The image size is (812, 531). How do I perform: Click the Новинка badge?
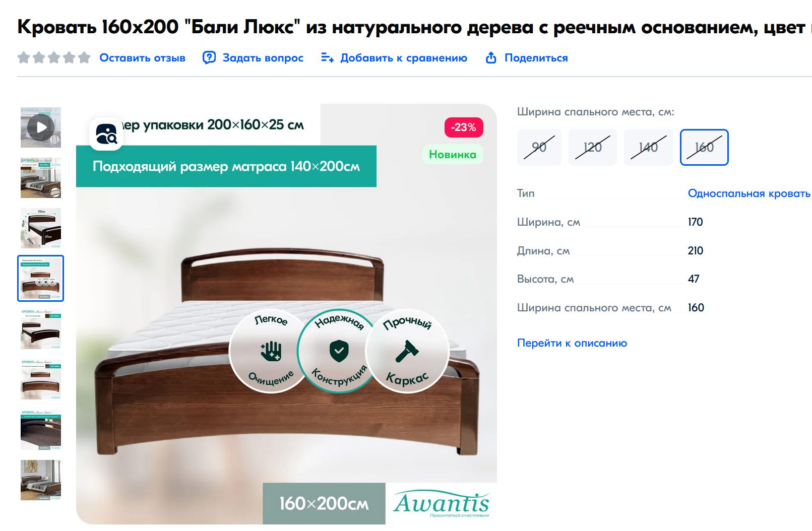(x=453, y=155)
